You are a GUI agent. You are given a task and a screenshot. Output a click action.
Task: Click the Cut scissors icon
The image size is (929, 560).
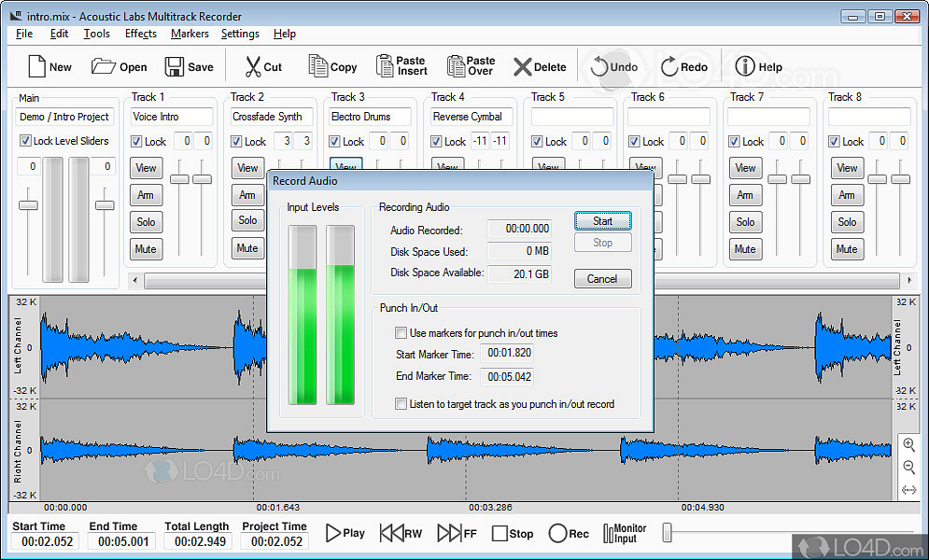(253, 66)
